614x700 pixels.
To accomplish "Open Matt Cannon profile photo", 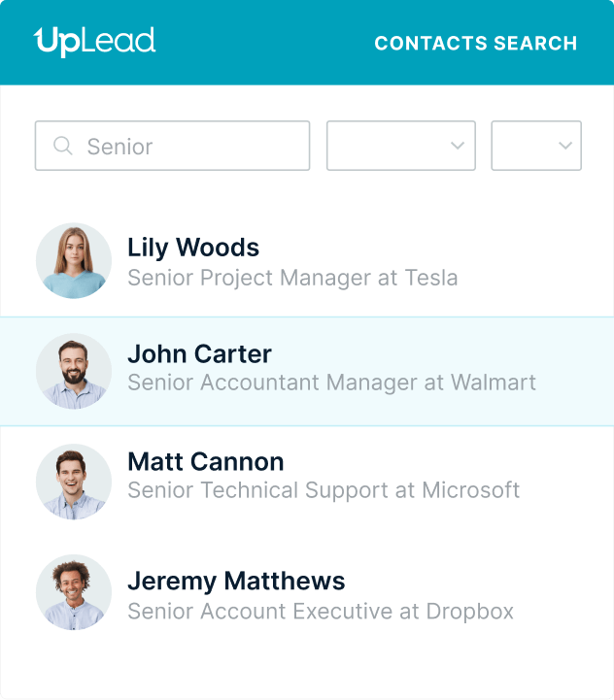I will [x=74, y=482].
